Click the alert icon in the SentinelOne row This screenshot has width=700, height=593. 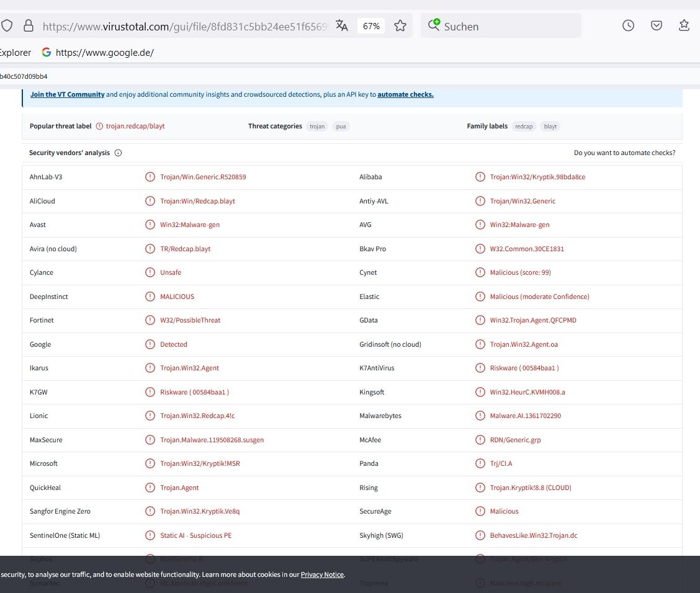(150, 535)
